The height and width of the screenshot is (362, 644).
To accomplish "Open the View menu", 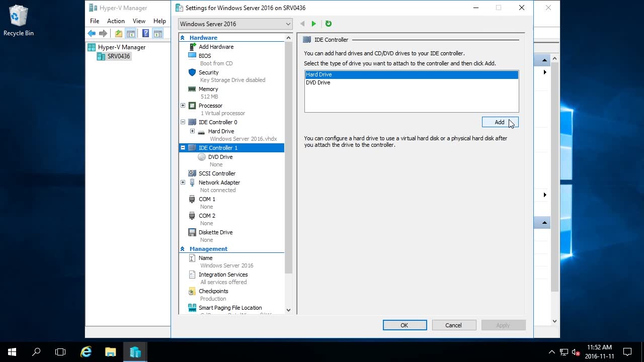I will coord(139,21).
